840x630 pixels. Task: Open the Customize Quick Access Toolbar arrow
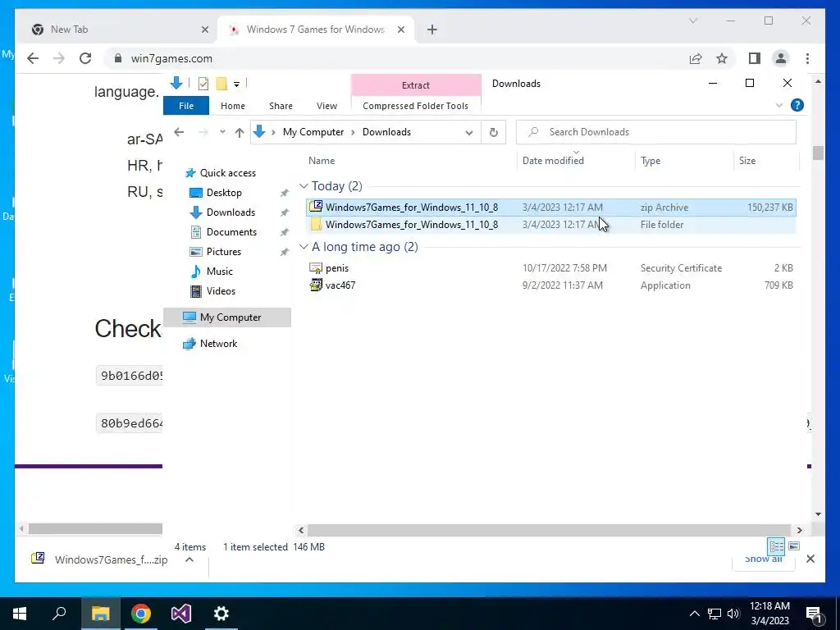tap(236, 84)
